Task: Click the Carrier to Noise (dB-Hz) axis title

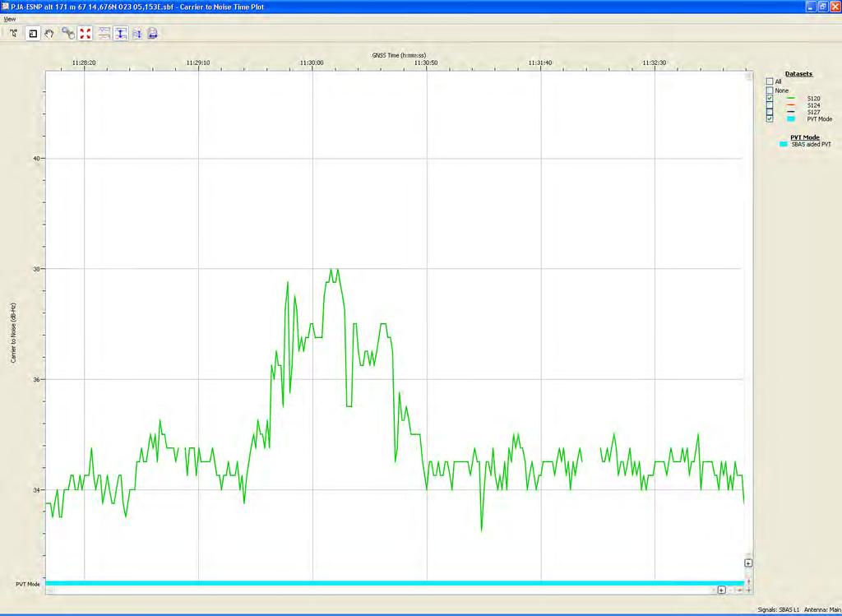Action: 13,333
